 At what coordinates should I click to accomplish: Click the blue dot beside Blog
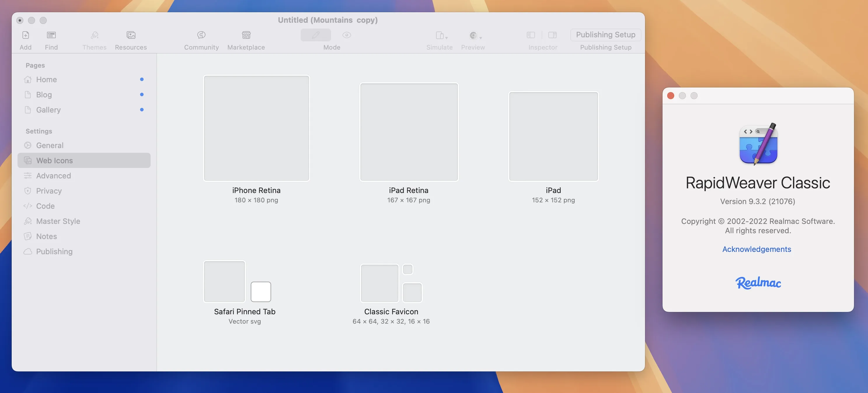point(142,94)
